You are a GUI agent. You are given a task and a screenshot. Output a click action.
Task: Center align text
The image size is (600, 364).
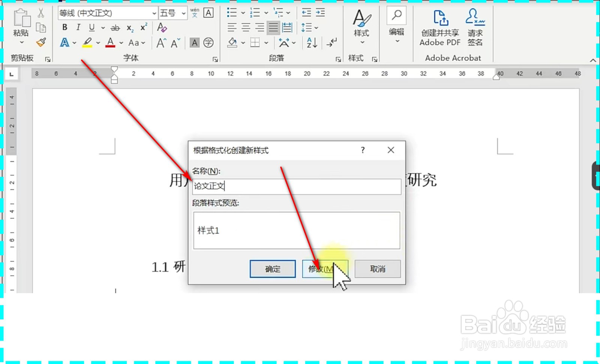click(246, 27)
